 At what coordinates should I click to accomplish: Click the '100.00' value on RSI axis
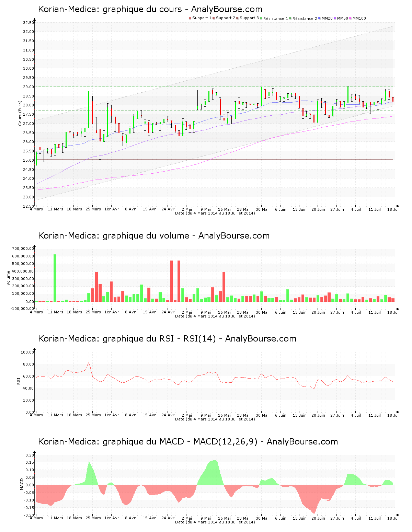pyautogui.click(x=27, y=352)
